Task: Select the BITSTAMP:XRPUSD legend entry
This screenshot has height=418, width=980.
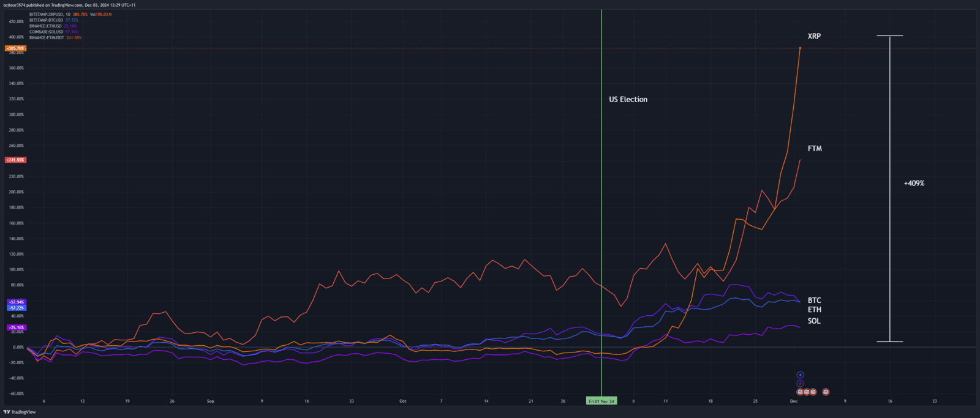Action: point(46,14)
